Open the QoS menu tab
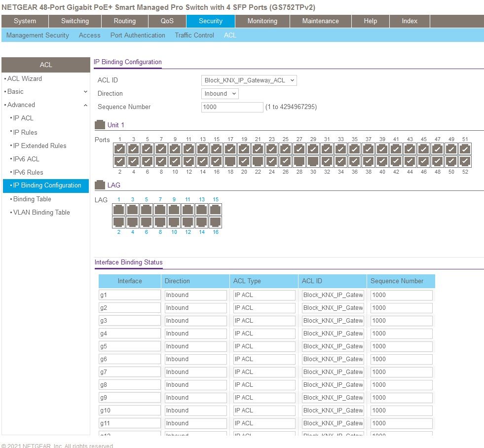The image size is (484, 448). pos(167,21)
